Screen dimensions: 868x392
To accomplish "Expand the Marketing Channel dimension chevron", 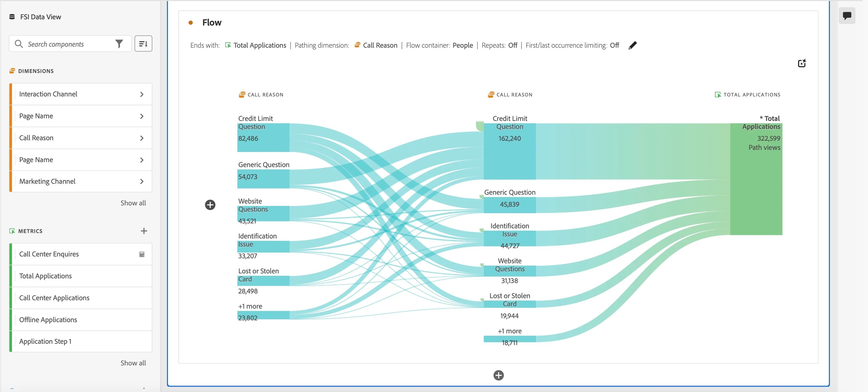I will [x=142, y=181].
